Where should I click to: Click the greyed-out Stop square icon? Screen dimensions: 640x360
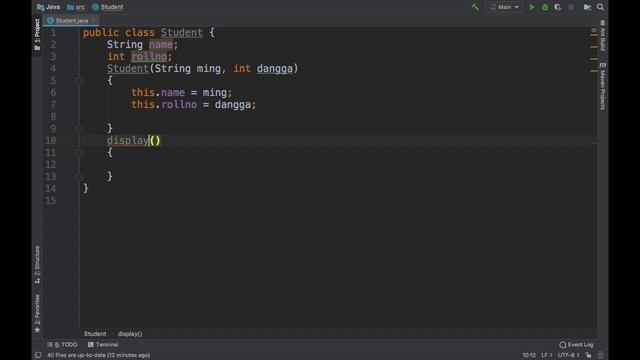(571, 7)
